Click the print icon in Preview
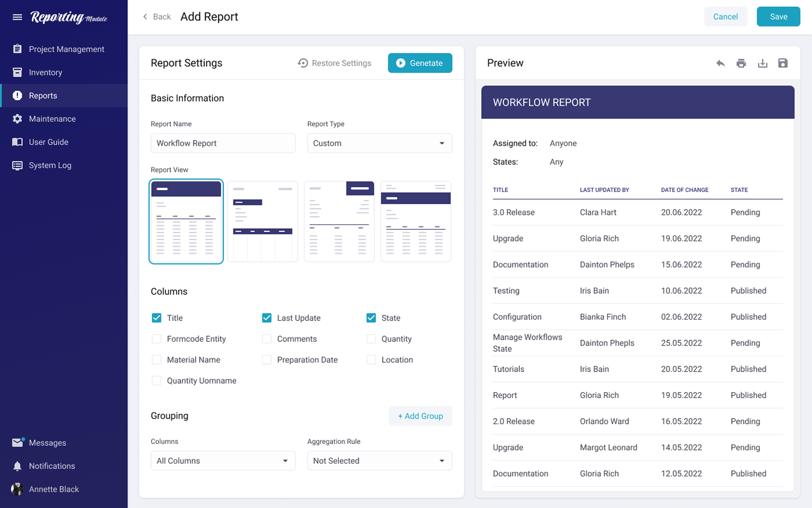The image size is (812, 508). (741, 63)
